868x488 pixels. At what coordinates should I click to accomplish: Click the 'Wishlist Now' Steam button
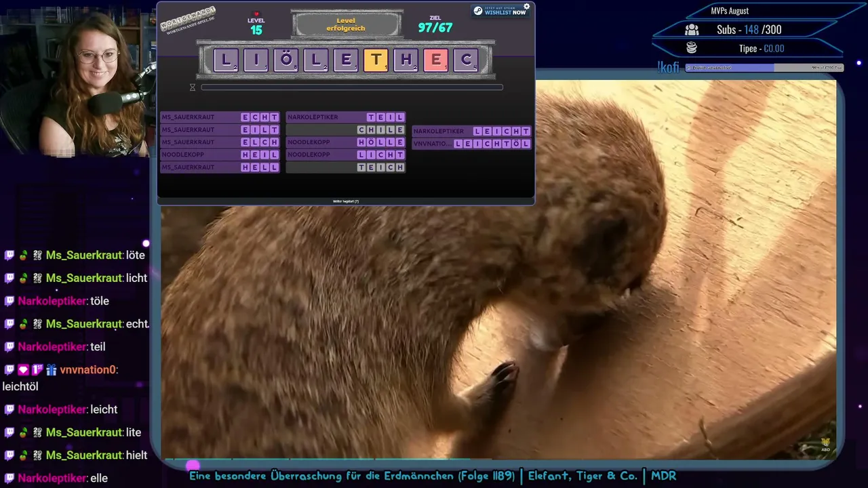[499, 11]
